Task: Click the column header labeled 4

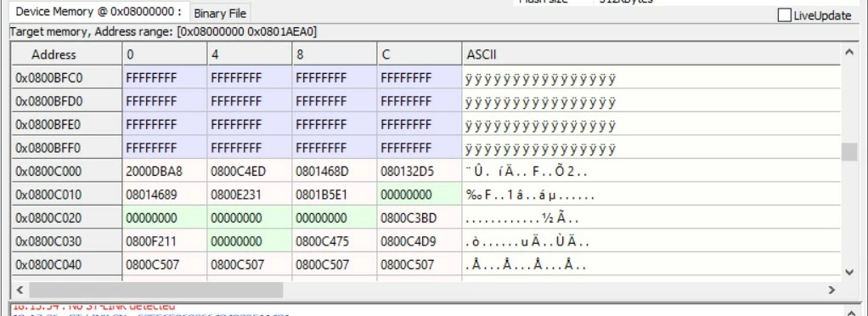Action: 250,54
